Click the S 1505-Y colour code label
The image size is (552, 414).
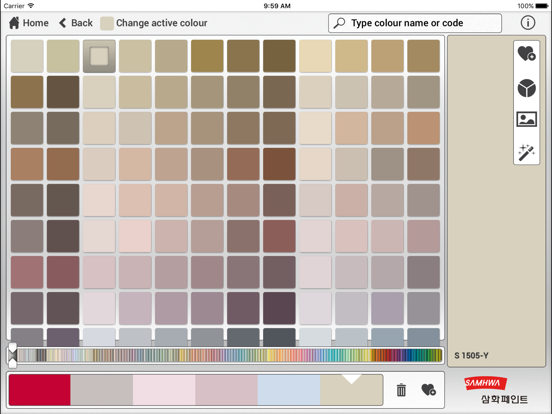[x=471, y=356]
